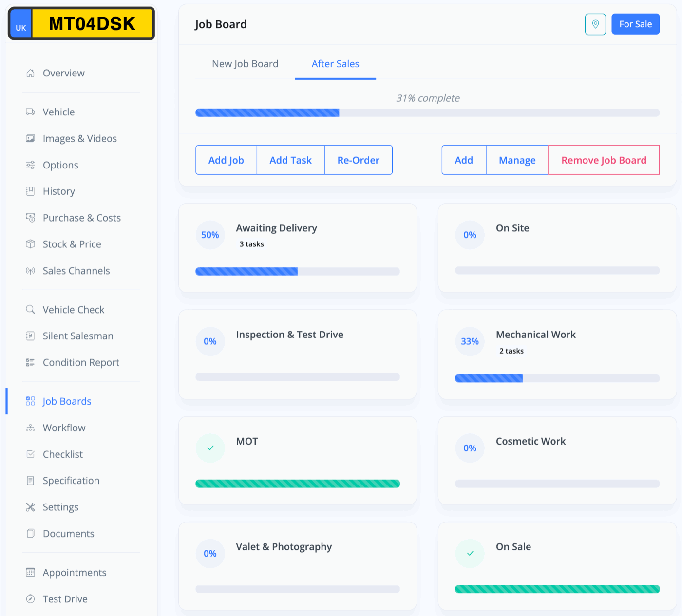
Task: Click the Remove Job Board button
Action: click(604, 160)
